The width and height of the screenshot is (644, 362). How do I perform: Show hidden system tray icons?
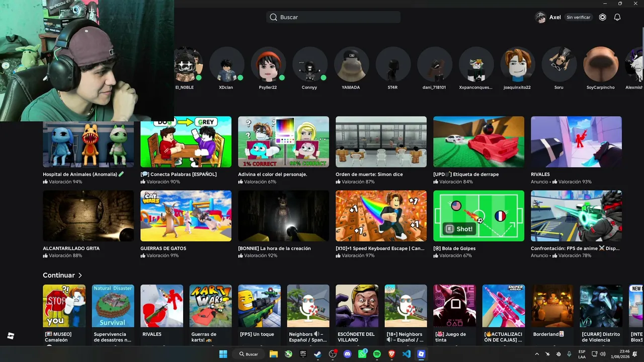click(536, 354)
